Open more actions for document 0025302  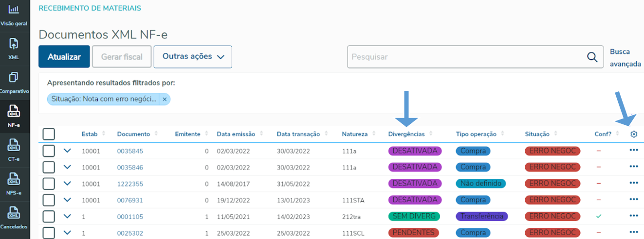tap(634, 232)
